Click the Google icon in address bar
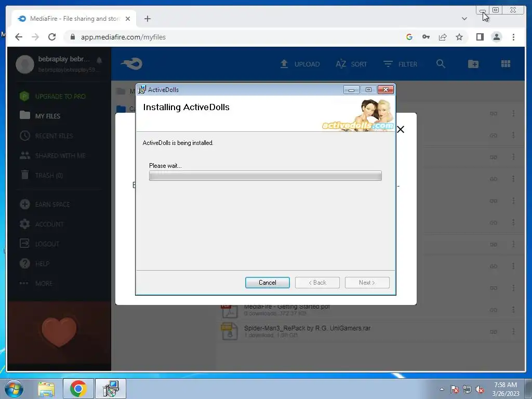 pos(409,37)
